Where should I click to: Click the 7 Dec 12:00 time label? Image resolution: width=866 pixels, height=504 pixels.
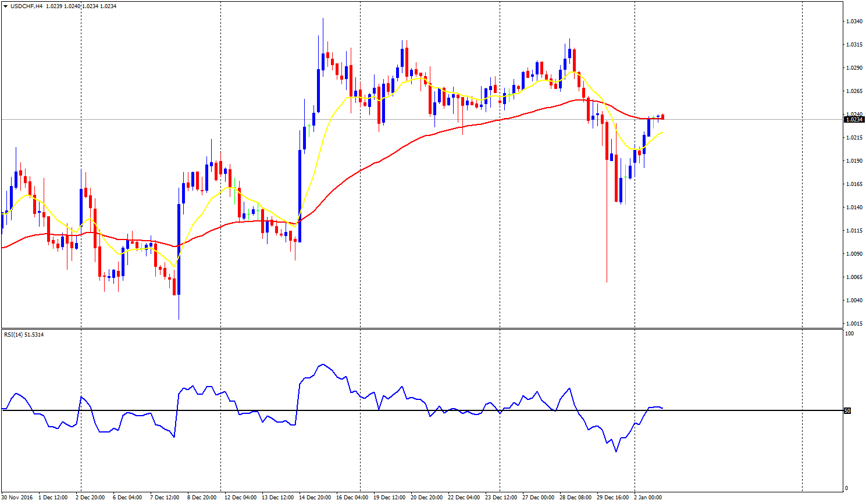click(165, 498)
